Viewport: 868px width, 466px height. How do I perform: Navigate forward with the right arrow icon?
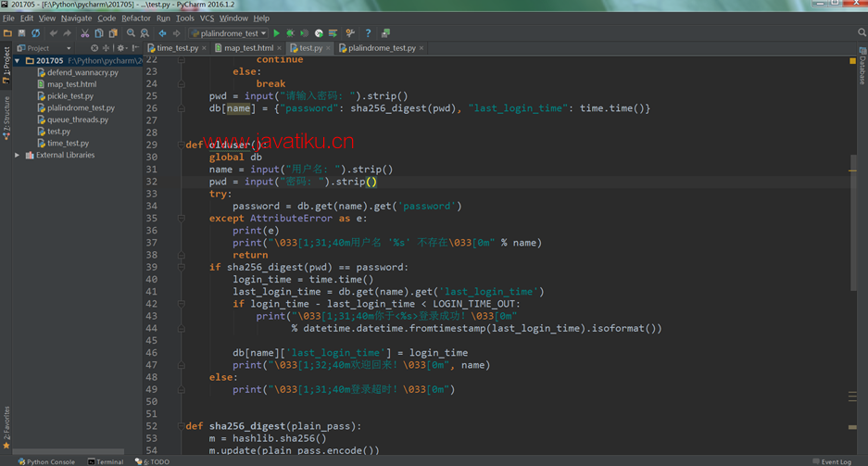click(177, 33)
